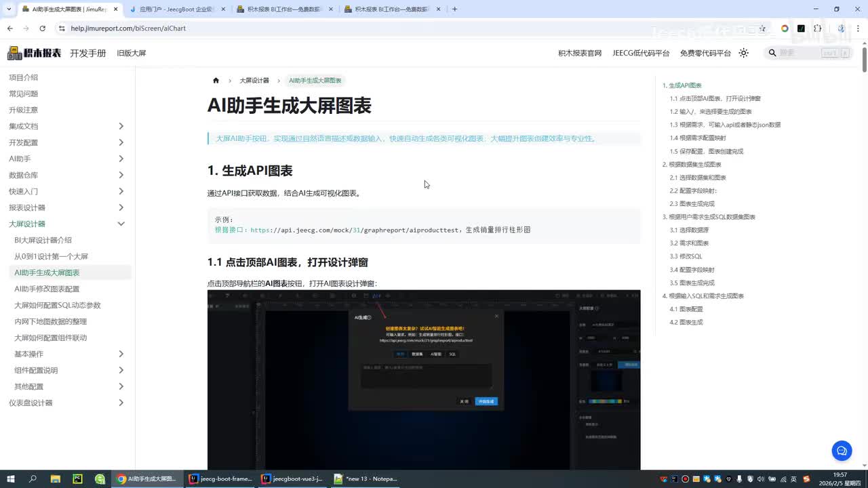
Task: Expand the AI助手 sidebar section
Action: click(121, 159)
